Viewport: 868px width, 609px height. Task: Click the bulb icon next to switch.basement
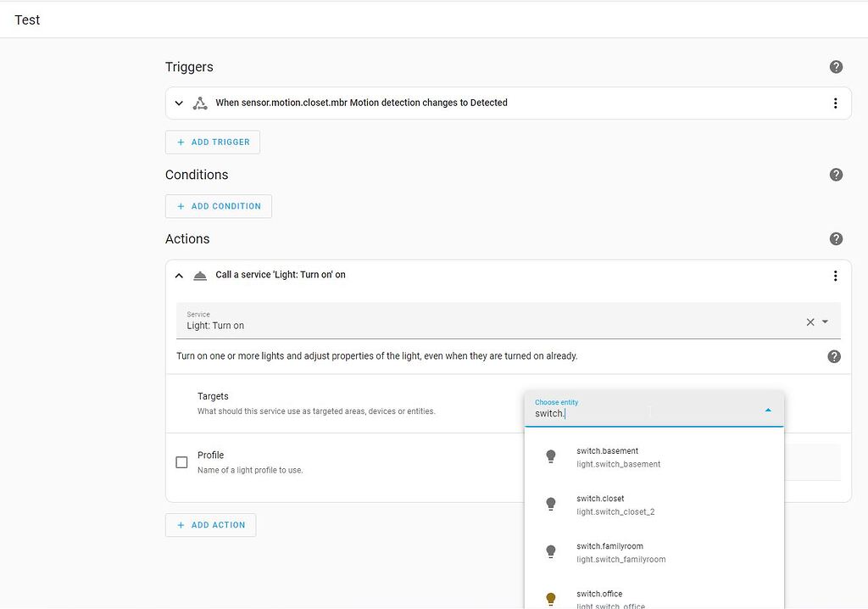pyautogui.click(x=552, y=457)
